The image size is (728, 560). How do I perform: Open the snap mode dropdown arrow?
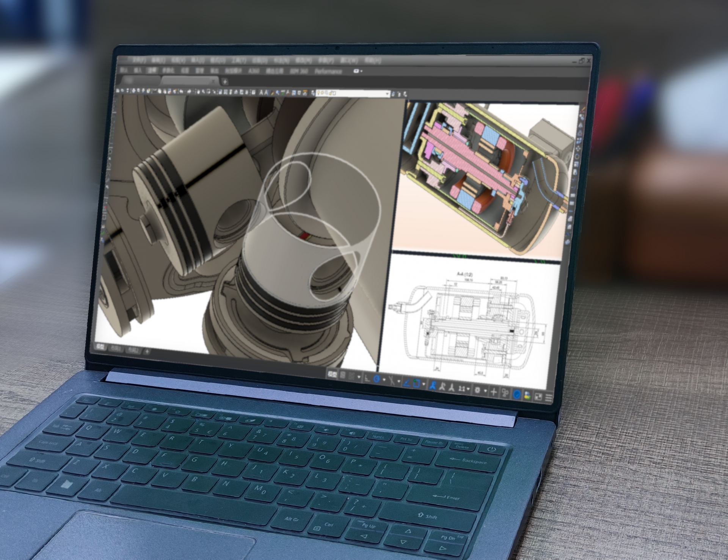click(x=359, y=377)
